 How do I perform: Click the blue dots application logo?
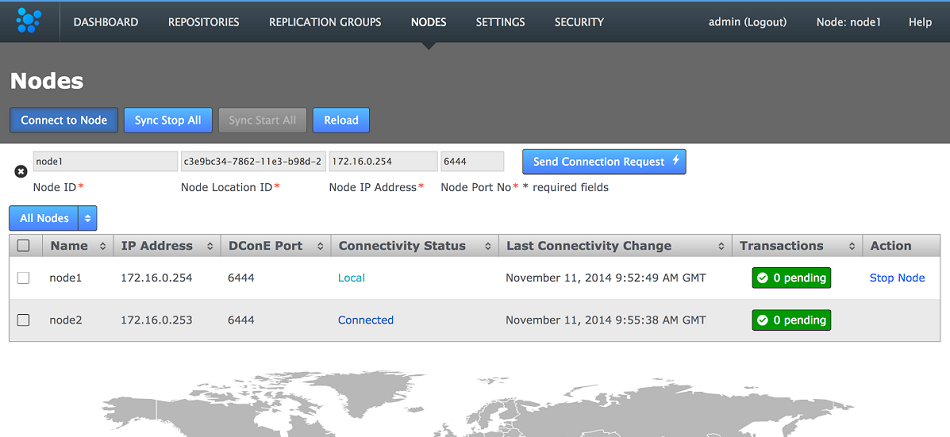coord(28,21)
